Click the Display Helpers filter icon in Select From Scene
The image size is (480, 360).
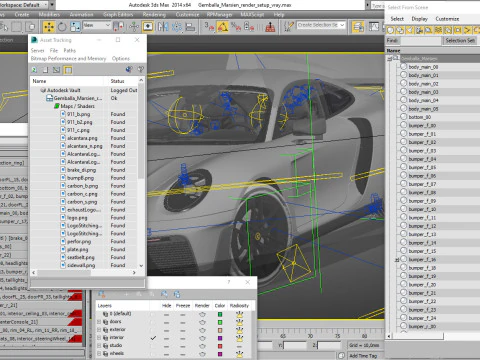click(x=429, y=31)
